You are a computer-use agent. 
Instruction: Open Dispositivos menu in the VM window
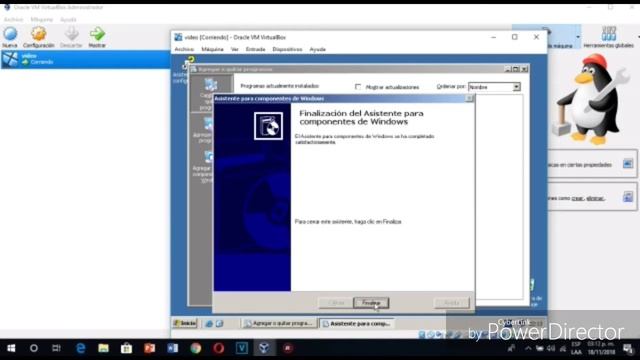287,49
